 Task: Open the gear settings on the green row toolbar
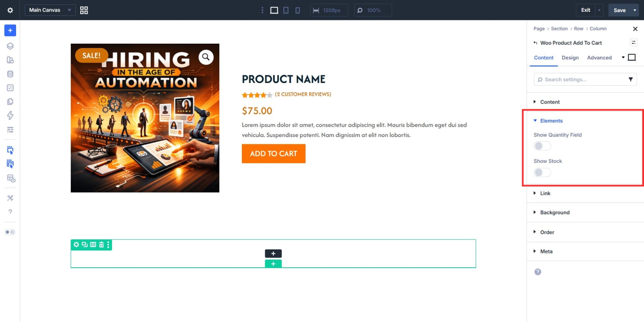tap(76, 245)
